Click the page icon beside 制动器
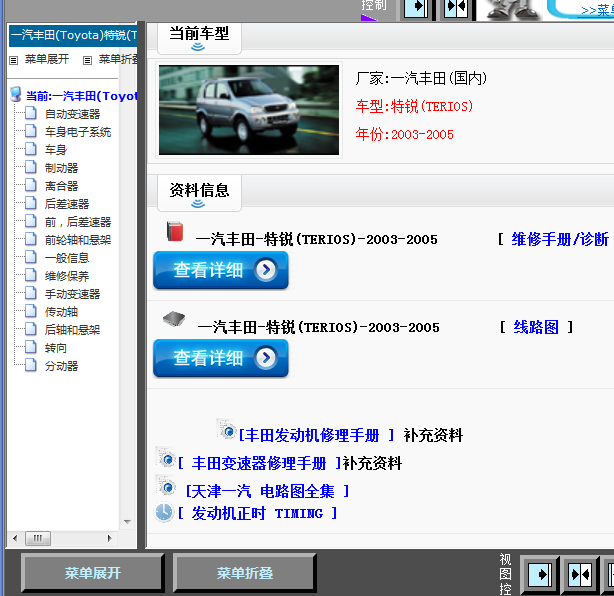 point(31,167)
